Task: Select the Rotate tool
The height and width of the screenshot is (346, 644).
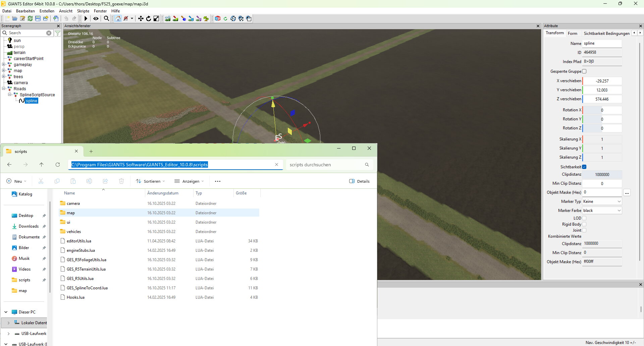Action: pyautogui.click(x=149, y=19)
